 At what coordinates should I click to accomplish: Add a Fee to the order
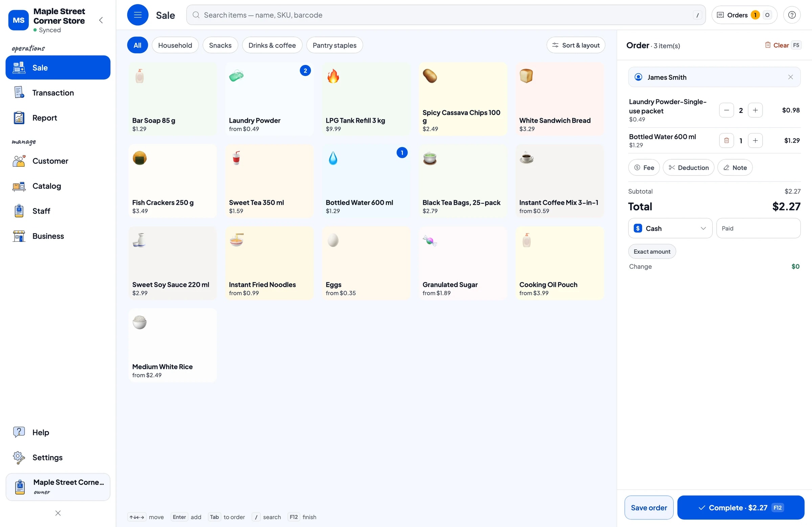644,168
